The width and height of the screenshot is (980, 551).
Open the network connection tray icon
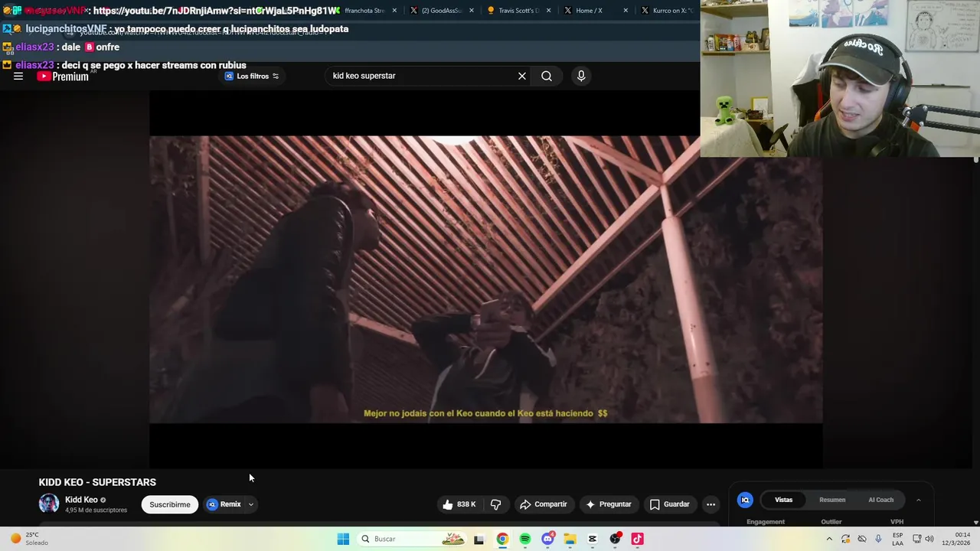[917, 539]
